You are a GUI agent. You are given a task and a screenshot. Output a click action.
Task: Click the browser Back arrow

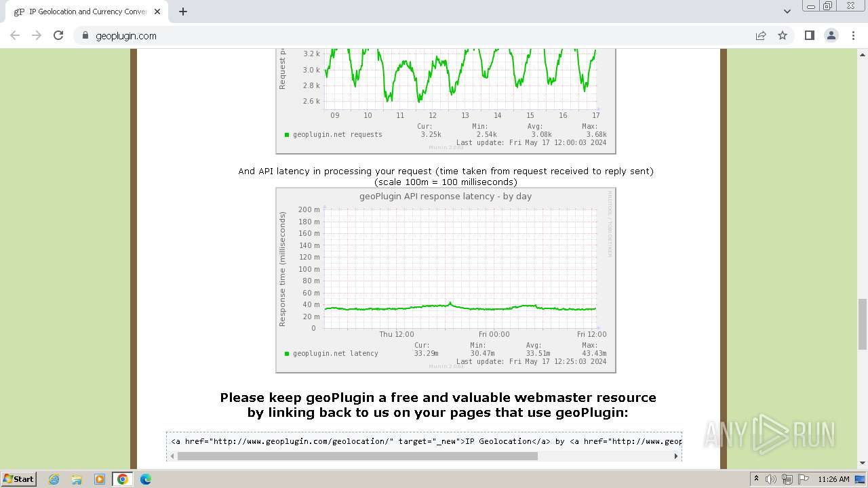(15, 35)
